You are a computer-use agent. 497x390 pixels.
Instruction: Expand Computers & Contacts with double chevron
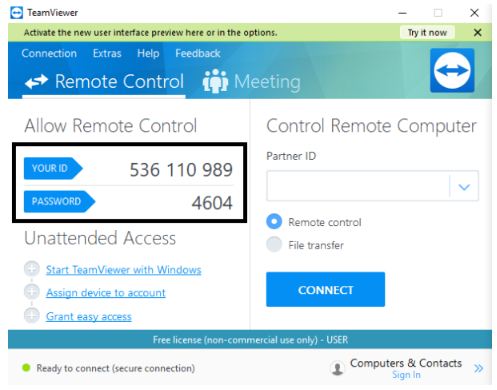478,368
